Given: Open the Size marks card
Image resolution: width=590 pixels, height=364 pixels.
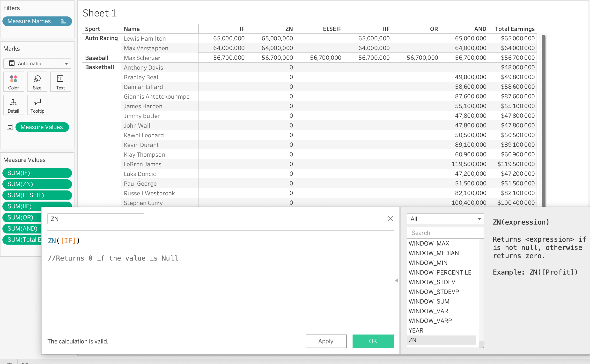Looking at the screenshot, I should [x=37, y=82].
